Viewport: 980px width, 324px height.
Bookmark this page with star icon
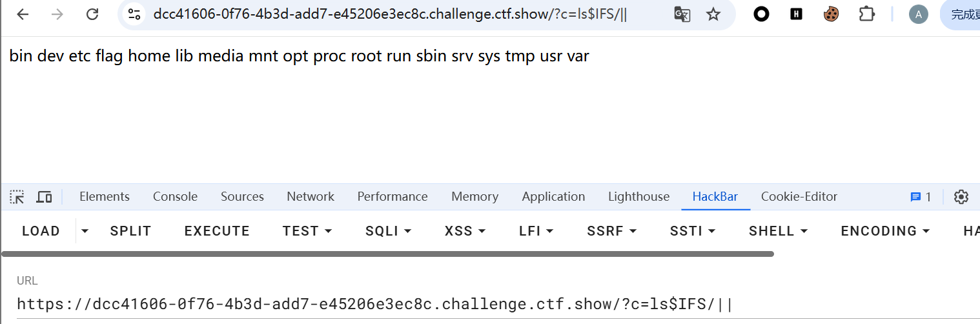coord(713,14)
